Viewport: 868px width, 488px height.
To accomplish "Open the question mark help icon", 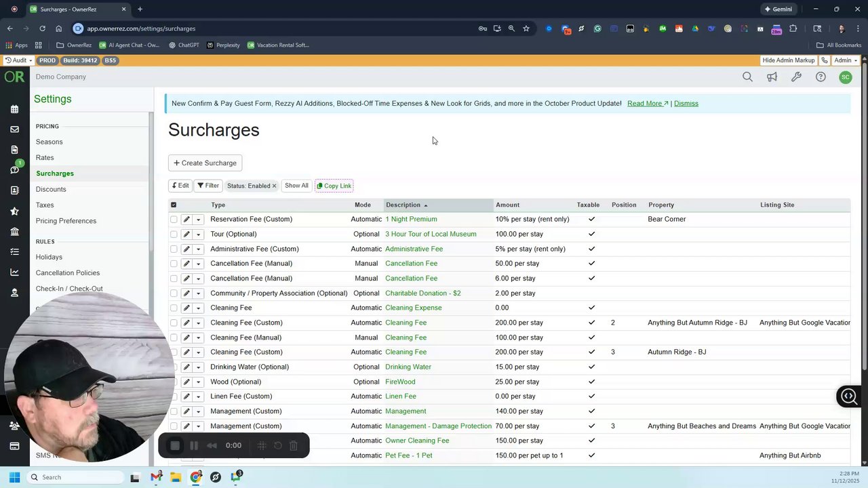I will pyautogui.click(x=821, y=77).
